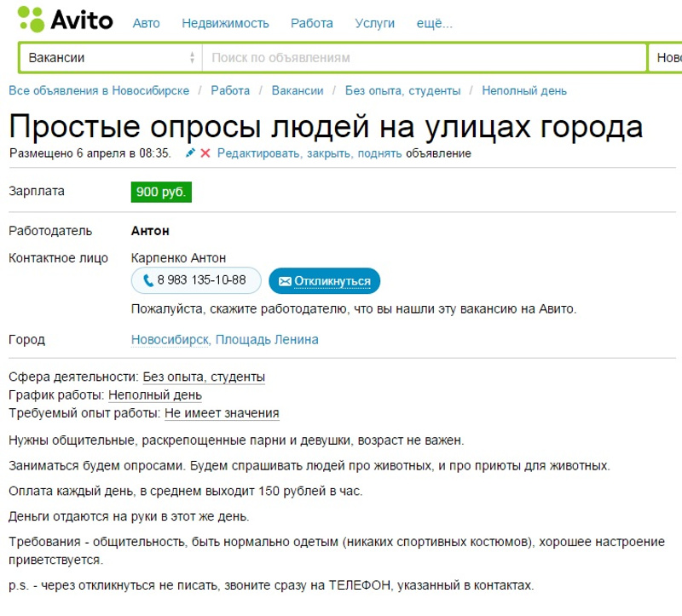Click the Редактировать link
The height and width of the screenshot is (616, 682).
pos(259,153)
